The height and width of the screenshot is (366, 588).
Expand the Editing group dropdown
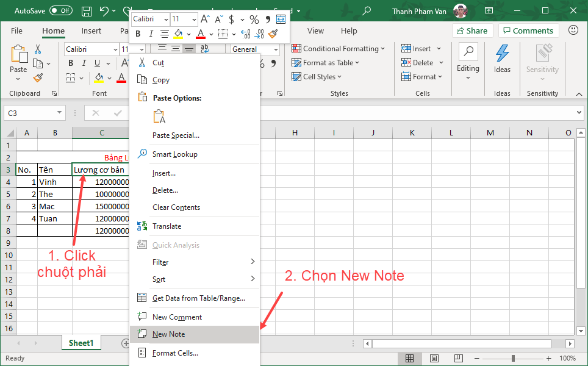pos(468,77)
